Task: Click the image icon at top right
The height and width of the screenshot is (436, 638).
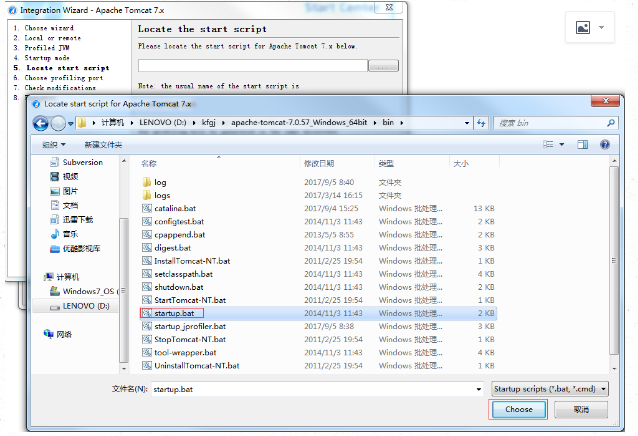Action: tap(583, 28)
